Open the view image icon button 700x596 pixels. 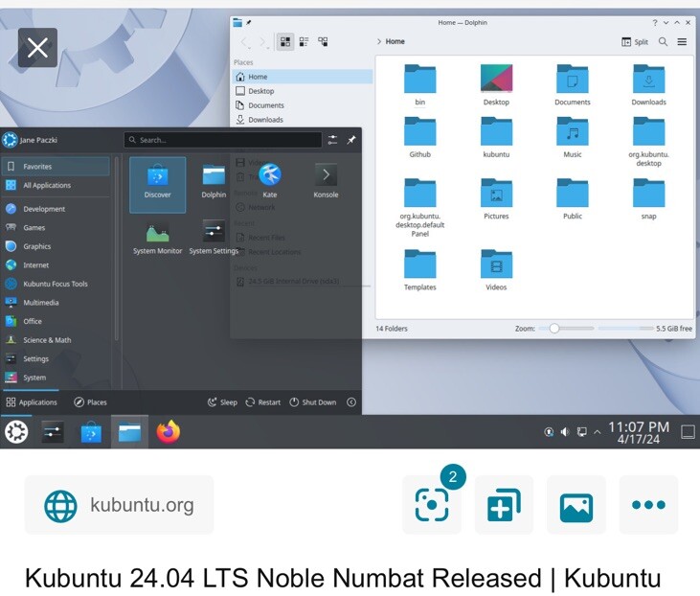click(576, 505)
